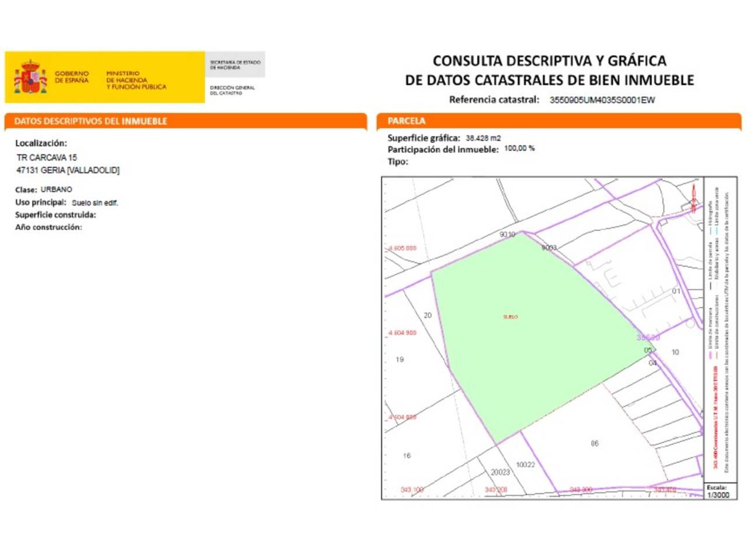Click the 'Referencia catastral:' label

click(494, 100)
